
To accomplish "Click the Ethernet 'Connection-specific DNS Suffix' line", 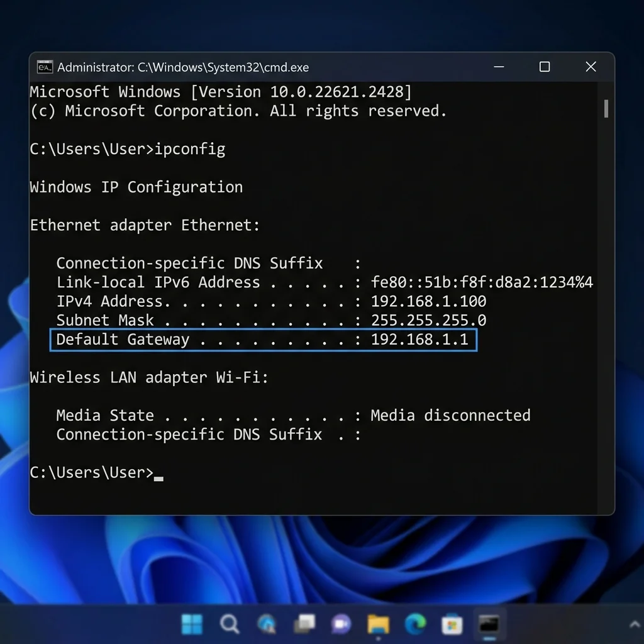I will click(209, 264).
